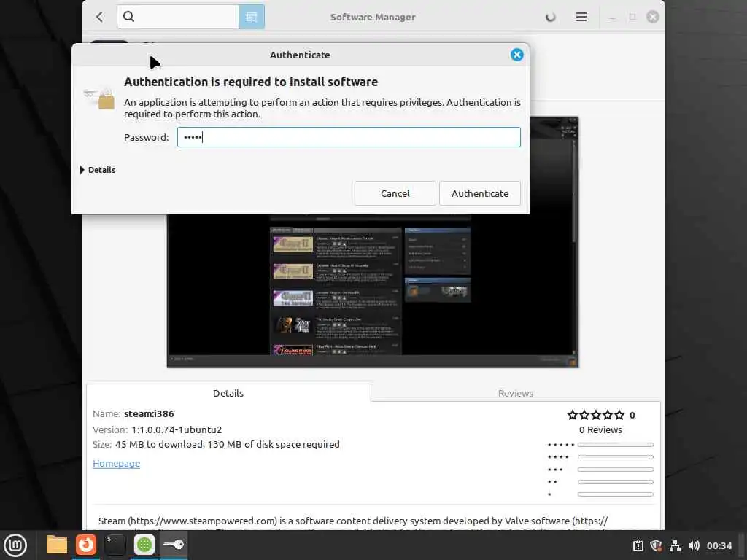Confirm with the Authenticate button
The image size is (747, 560).
(480, 193)
